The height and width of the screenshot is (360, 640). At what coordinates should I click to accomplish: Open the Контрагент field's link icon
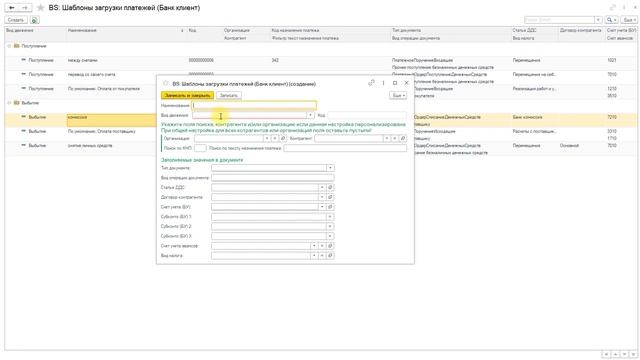402,139
